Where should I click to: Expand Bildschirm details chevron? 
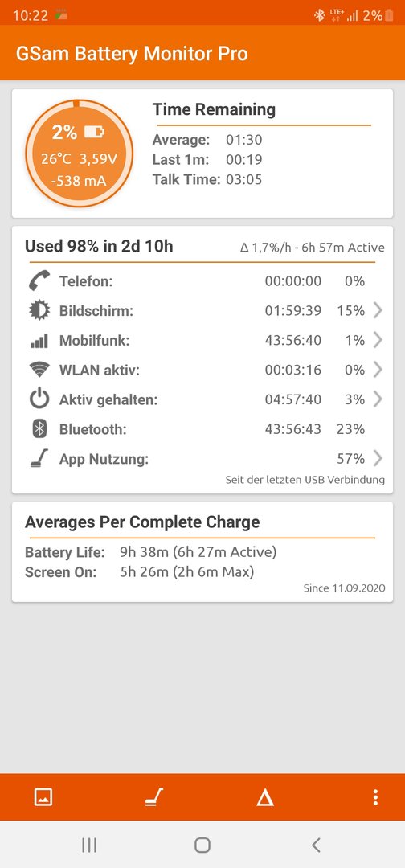pos(378,310)
